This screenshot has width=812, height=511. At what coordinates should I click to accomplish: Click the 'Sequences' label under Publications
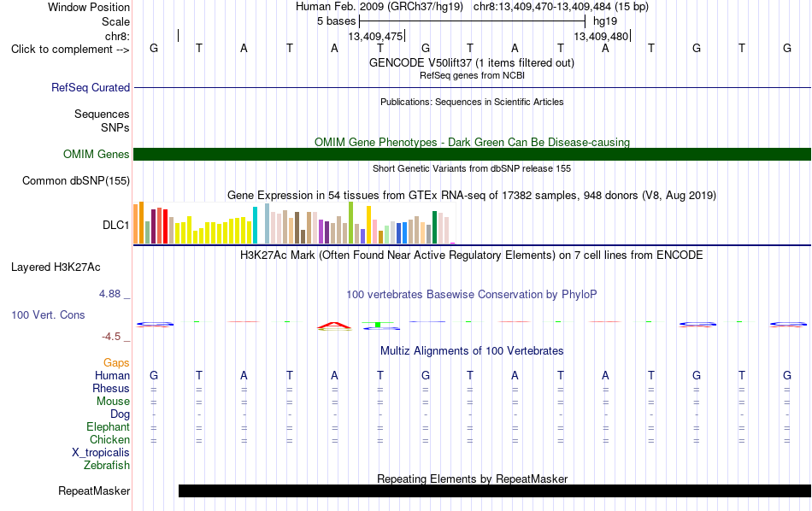tap(102, 114)
